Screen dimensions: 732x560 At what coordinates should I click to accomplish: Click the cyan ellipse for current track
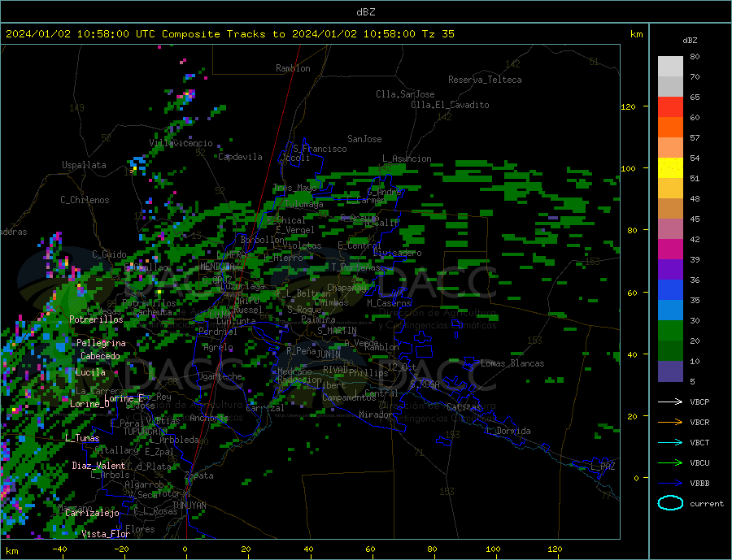(x=670, y=503)
